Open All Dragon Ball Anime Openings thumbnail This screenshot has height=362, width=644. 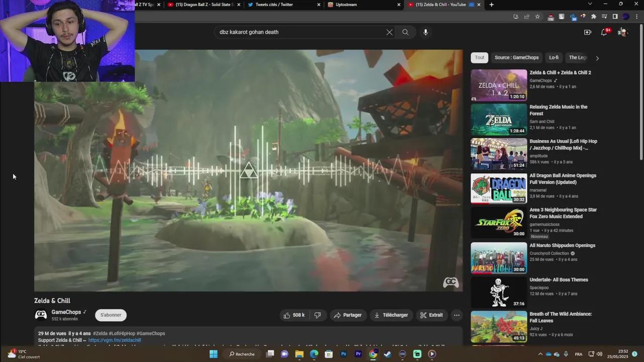499,188
